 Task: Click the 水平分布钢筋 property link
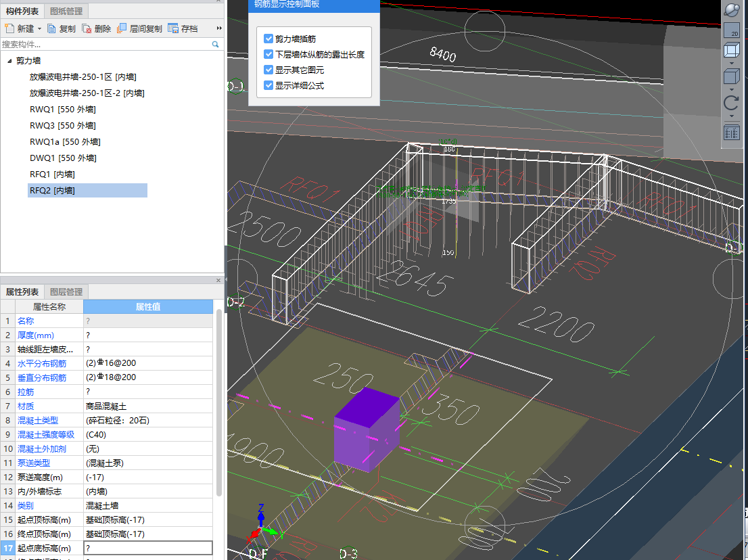(42, 363)
